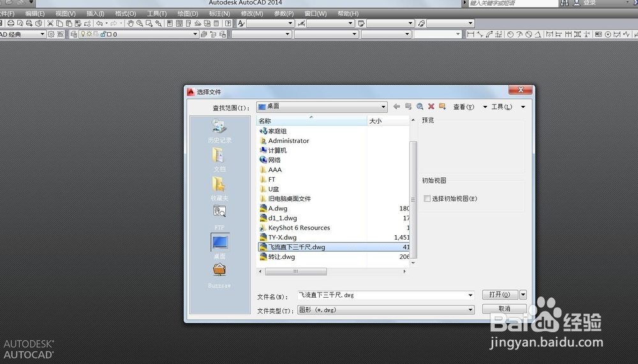Click the Cancel button
This screenshot has height=364, width=638.
point(505,309)
